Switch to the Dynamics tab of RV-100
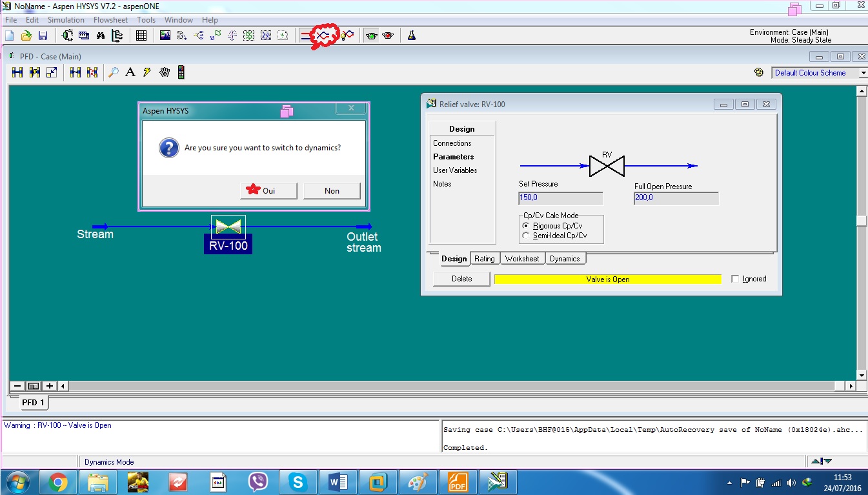Screen dimensions: 868x495 point(565,259)
